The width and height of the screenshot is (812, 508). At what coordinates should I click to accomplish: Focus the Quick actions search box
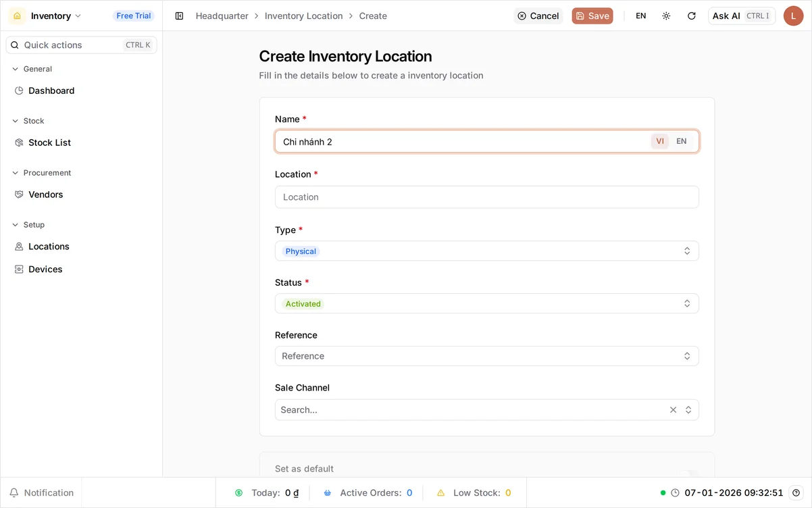[81, 45]
